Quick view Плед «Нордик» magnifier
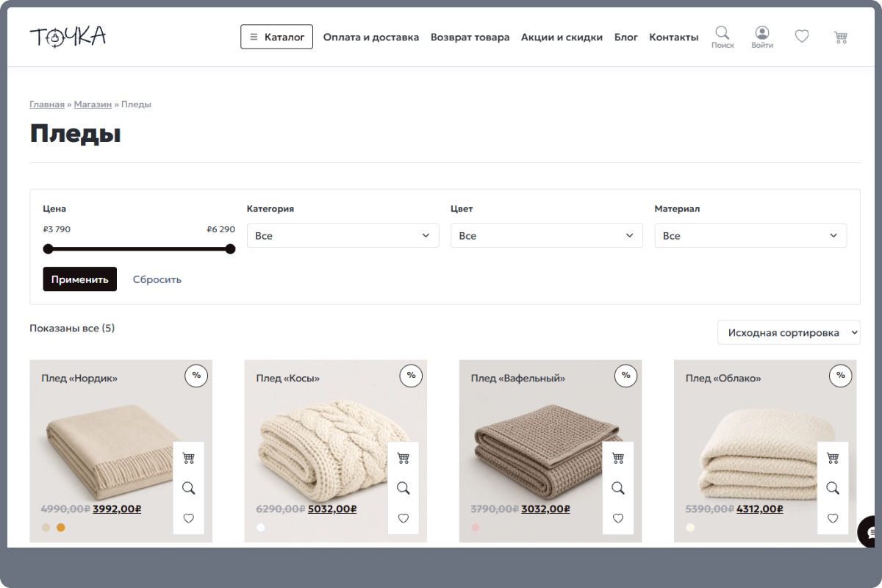This screenshot has height=588, width=882. click(x=188, y=488)
